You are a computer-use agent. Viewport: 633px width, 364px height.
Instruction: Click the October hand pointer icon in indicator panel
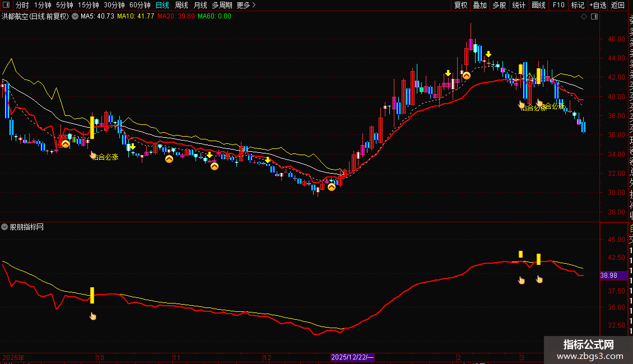tap(93, 316)
